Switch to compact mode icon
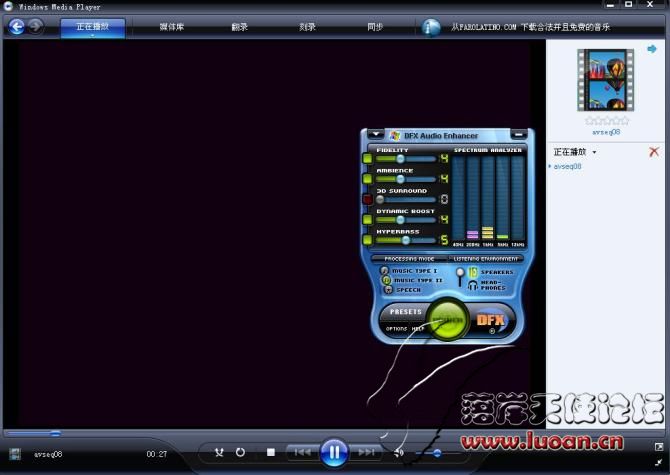Viewport: 670px width, 475px height. click(x=658, y=462)
